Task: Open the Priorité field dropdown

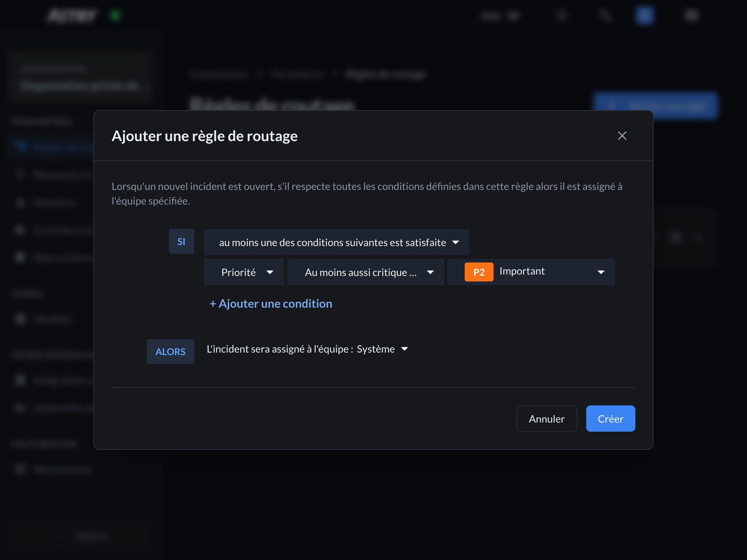Action: tap(244, 272)
